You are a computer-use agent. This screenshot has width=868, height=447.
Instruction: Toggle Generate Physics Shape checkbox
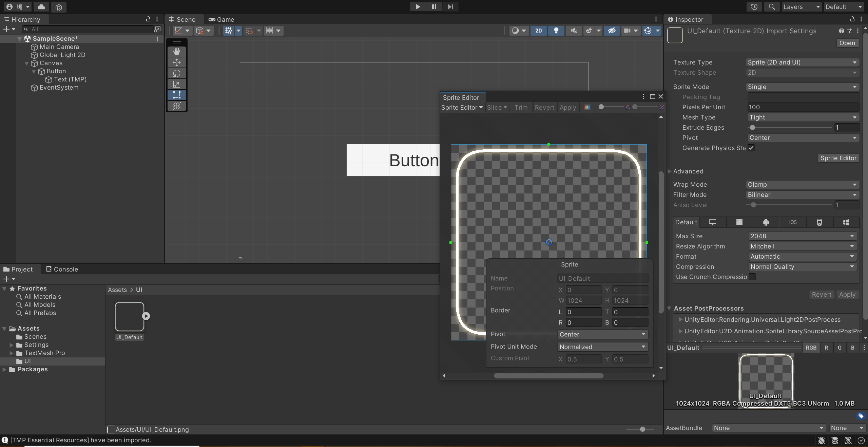click(751, 148)
